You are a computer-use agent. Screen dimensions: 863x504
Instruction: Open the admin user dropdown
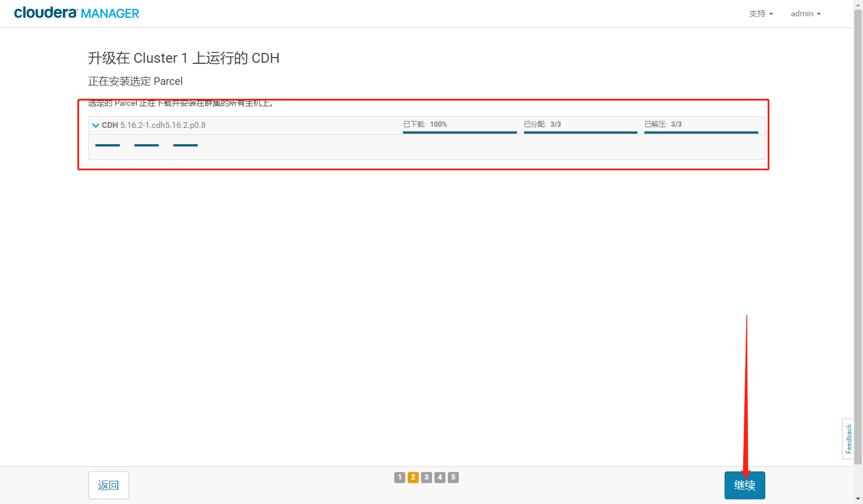coord(805,13)
